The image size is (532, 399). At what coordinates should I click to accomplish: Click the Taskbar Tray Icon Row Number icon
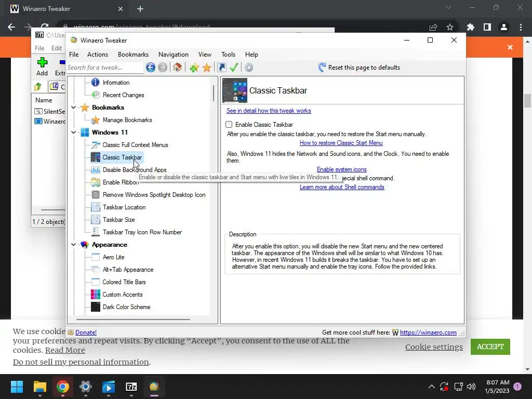click(x=96, y=232)
